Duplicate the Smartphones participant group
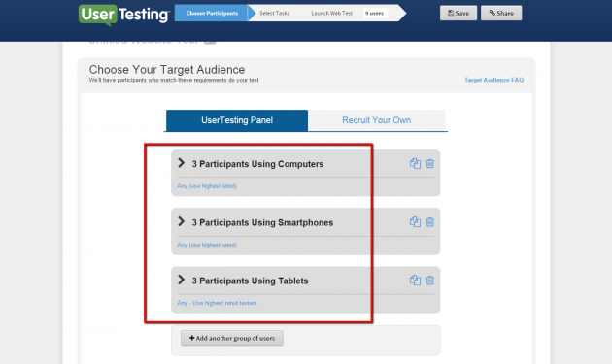The width and height of the screenshot is (612, 364). [415, 222]
